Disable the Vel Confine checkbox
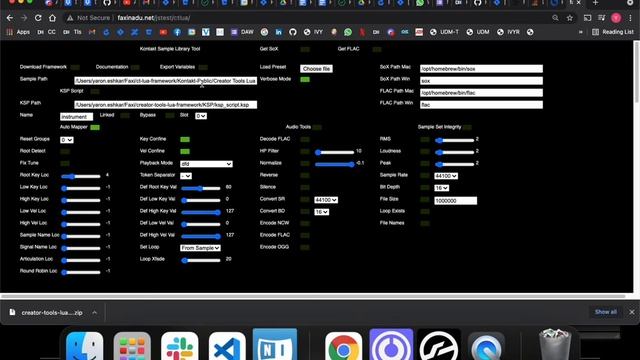 tap(185, 151)
